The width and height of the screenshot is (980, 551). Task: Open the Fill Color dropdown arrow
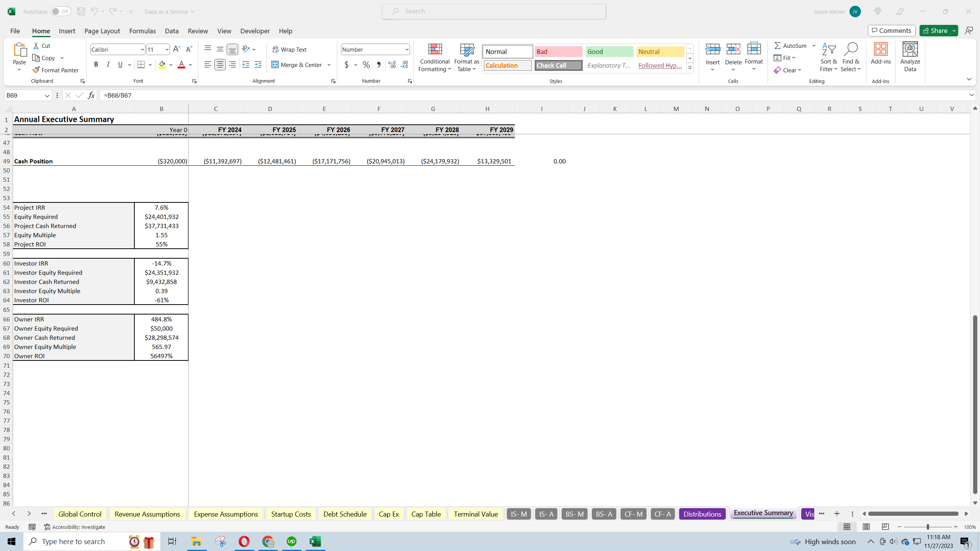pos(171,65)
